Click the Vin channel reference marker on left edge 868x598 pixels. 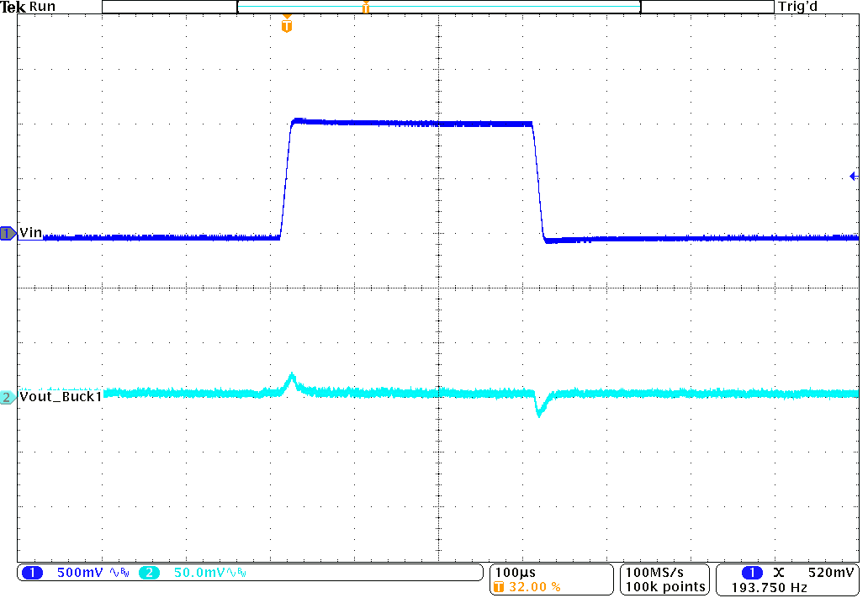point(7,235)
